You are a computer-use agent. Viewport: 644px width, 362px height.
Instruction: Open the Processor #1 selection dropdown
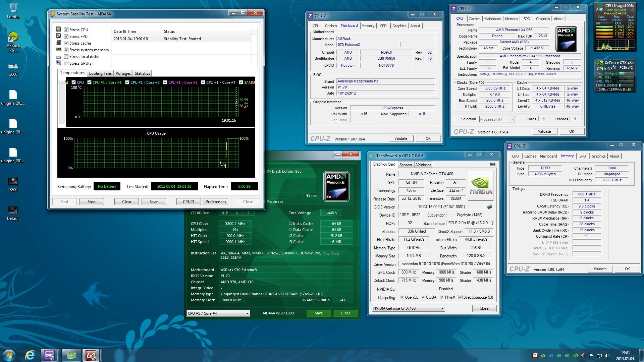[497, 119]
